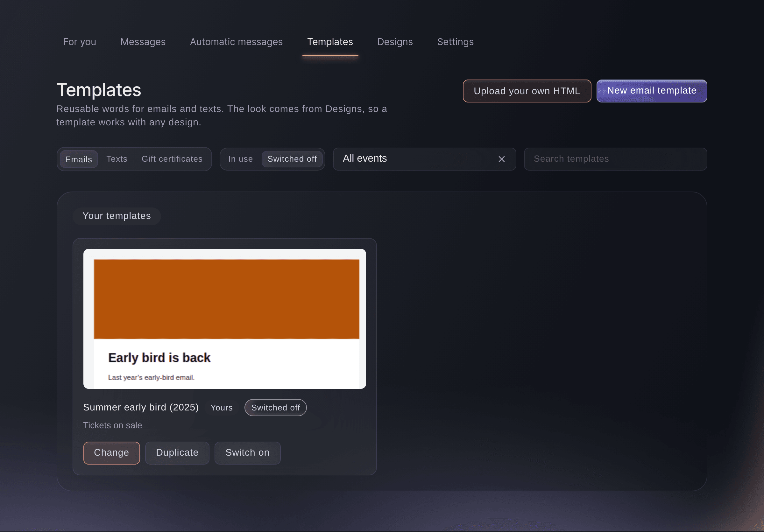This screenshot has height=532, width=764.
Task: Show templates In use
Action: [241, 159]
